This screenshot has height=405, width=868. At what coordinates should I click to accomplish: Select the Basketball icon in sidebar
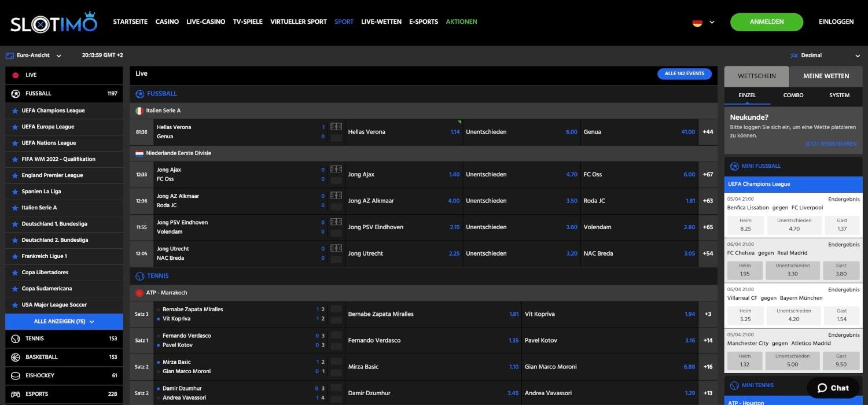(16, 357)
